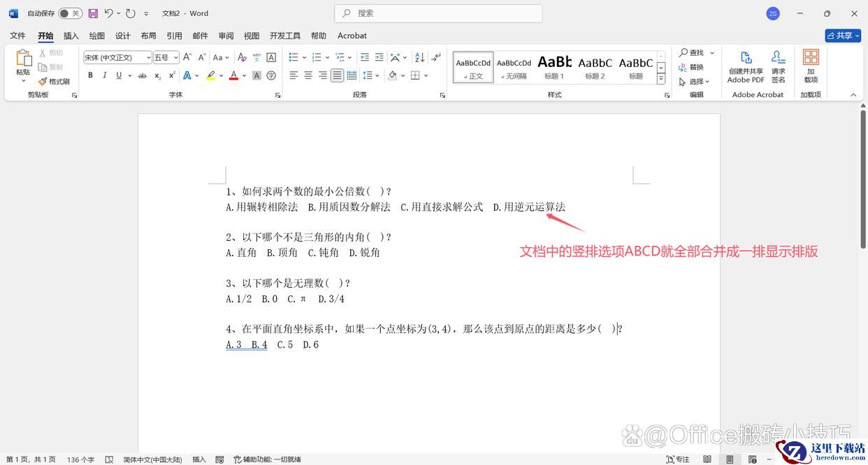This screenshot has width=868, height=465.
Task: Undo the last action
Action: tap(108, 13)
